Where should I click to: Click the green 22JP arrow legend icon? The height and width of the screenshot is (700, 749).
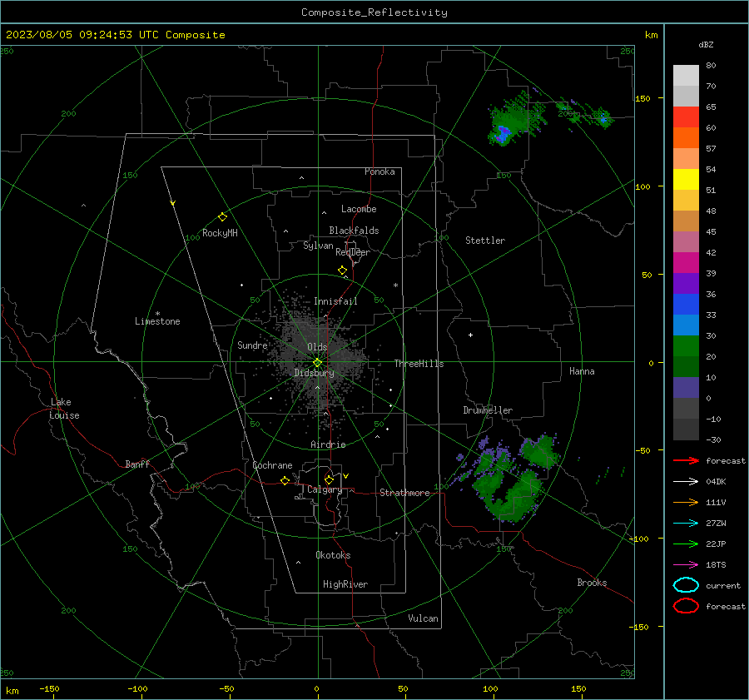(x=686, y=544)
